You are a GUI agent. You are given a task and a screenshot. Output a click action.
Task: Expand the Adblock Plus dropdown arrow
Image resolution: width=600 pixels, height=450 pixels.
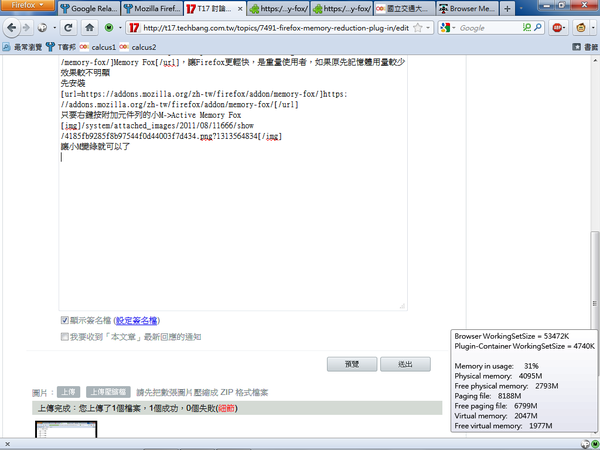click(x=565, y=28)
